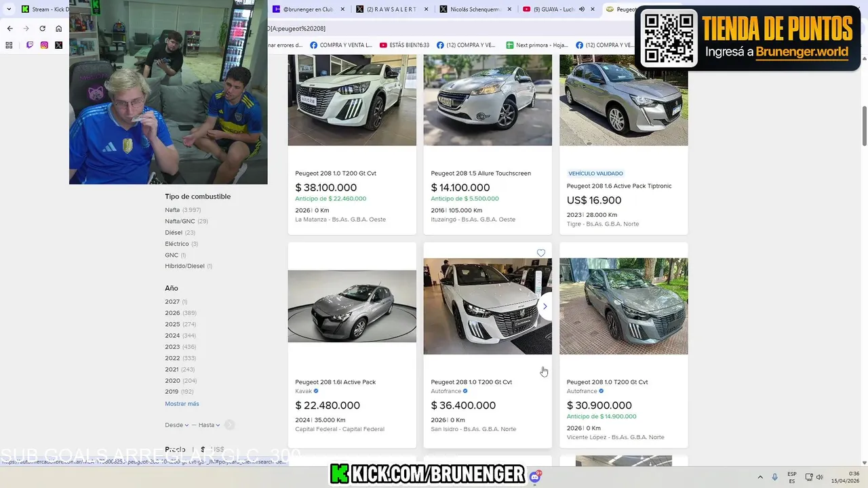The width and height of the screenshot is (868, 488).
Task: Open the Instagram bookmark icon
Action: [x=44, y=45]
